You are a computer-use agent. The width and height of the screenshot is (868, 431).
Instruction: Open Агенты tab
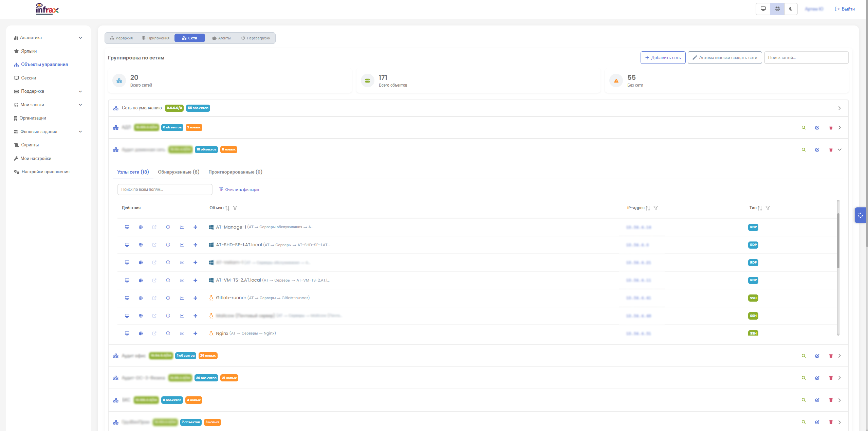(221, 38)
